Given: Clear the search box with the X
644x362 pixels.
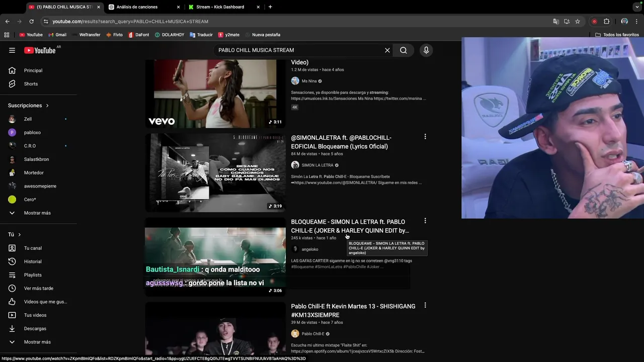Looking at the screenshot, I should pos(387,50).
